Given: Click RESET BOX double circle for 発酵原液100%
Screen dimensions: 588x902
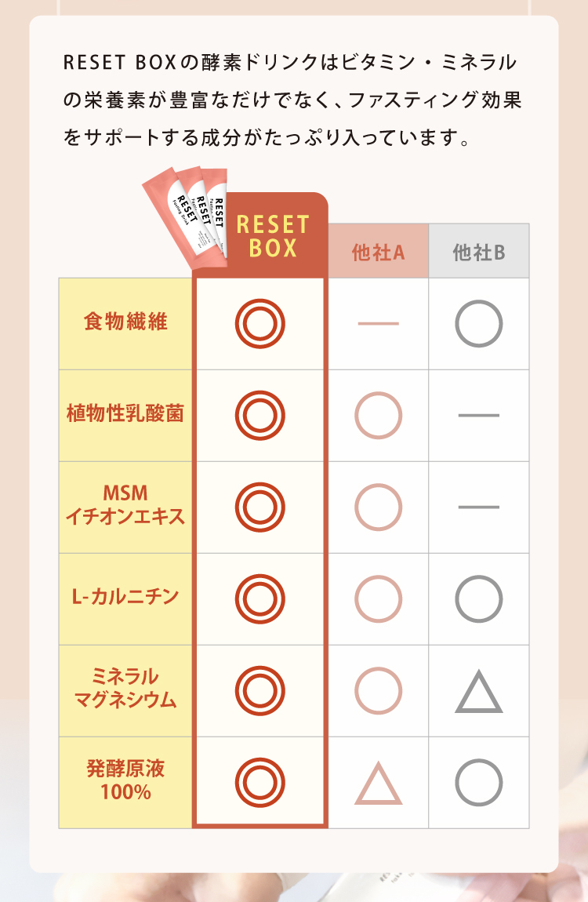Looking at the screenshot, I should 260,783.
